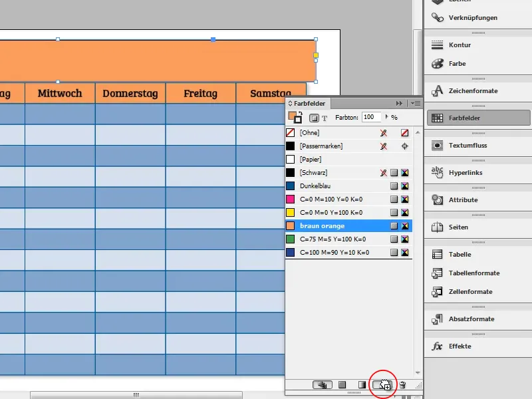Select the braun orange swatch

[x=348, y=226]
